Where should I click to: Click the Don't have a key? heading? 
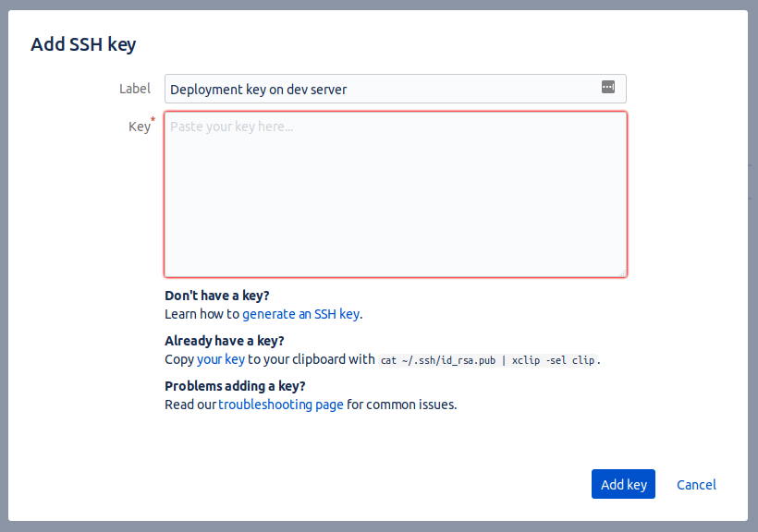pos(216,295)
